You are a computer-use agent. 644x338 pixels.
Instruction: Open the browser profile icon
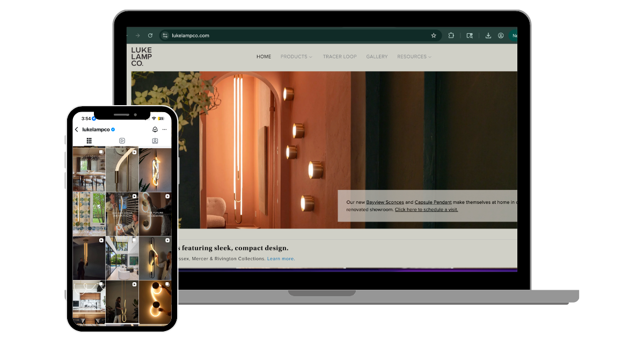(501, 35)
